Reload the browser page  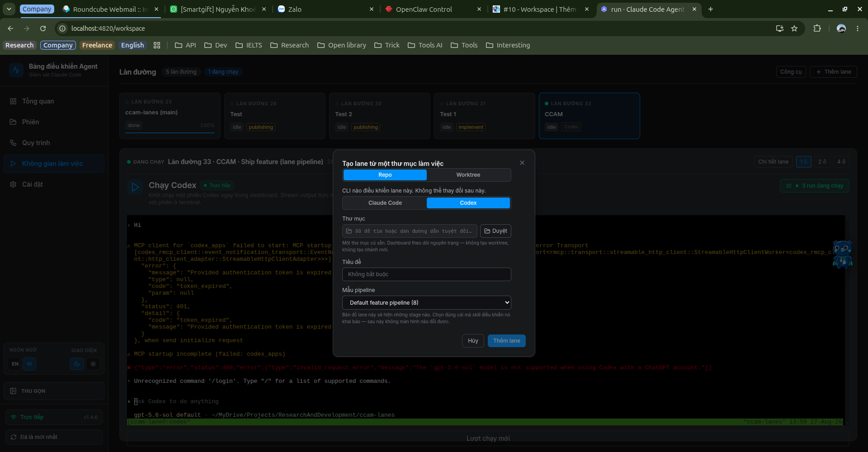coord(43,28)
